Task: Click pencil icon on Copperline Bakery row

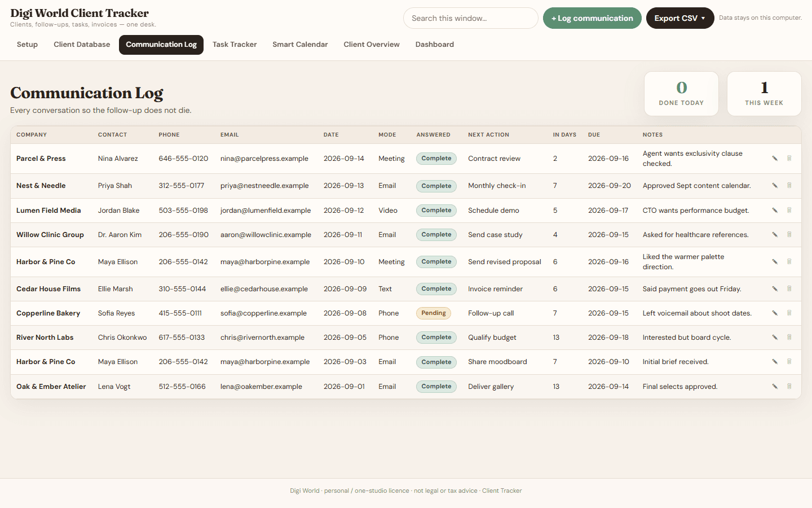Action: coord(775,313)
